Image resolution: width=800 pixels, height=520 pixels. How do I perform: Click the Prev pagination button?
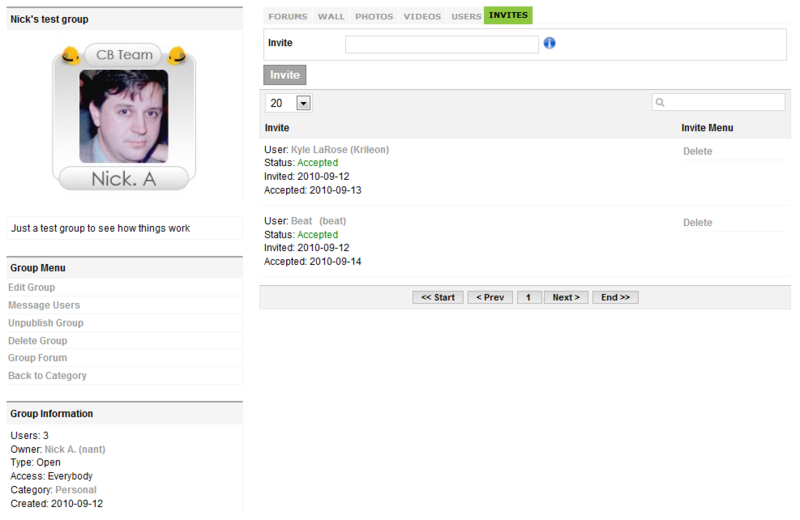click(490, 298)
